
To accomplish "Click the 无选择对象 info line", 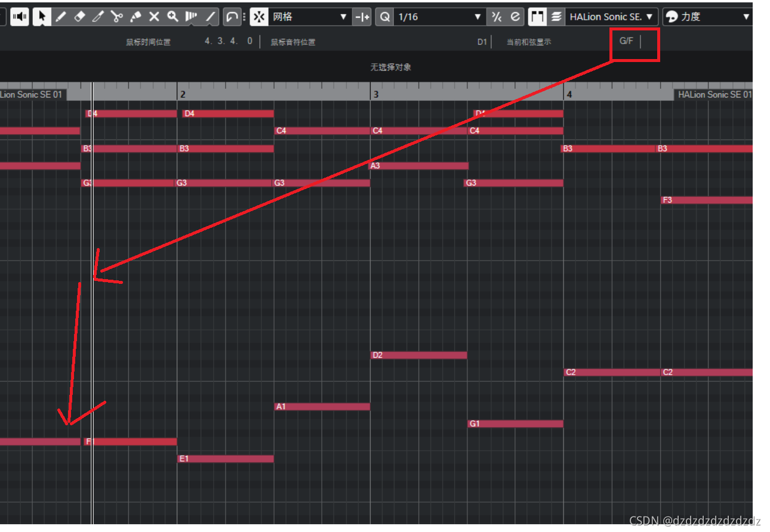I will (390, 67).
